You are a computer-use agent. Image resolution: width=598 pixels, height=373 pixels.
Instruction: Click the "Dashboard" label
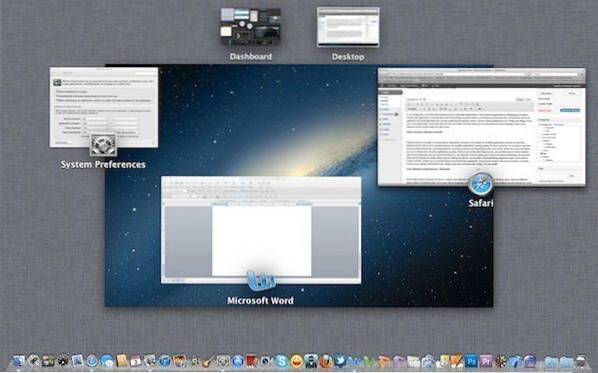(x=251, y=56)
